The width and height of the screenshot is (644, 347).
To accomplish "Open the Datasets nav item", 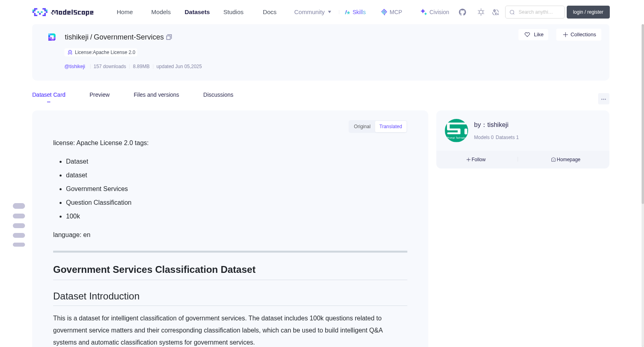I will pos(197,12).
